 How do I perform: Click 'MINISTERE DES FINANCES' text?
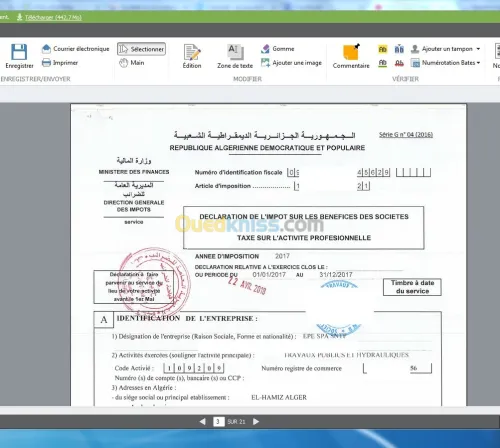[134, 172]
